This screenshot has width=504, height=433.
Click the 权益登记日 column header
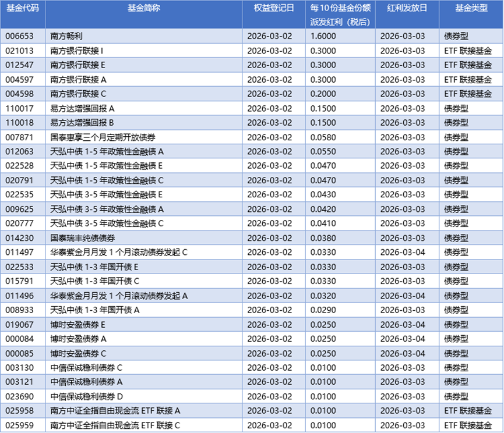[273, 8]
